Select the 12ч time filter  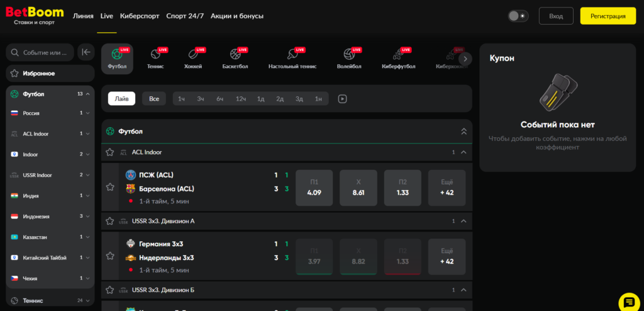(241, 99)
